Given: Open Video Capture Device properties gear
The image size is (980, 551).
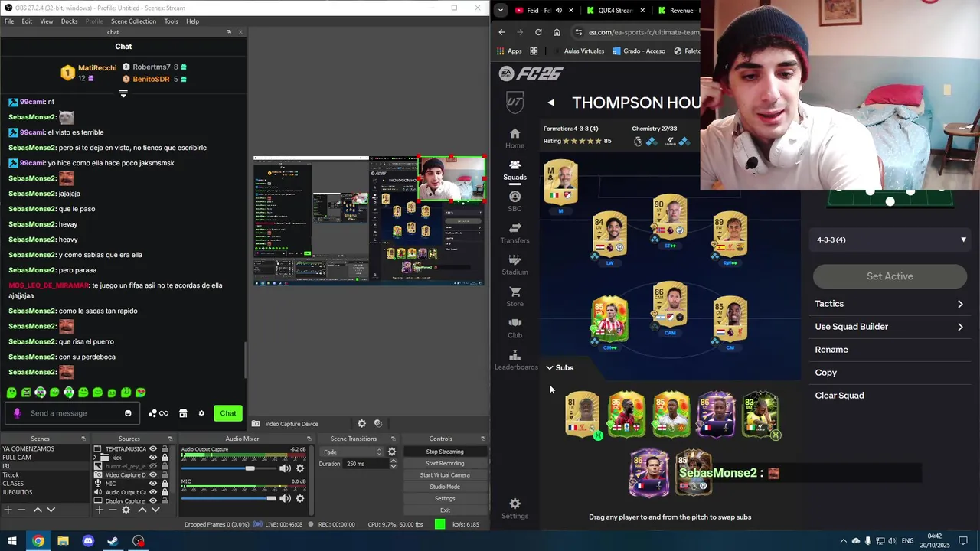Looking at the screenshot, I should (x=362, y=423).
